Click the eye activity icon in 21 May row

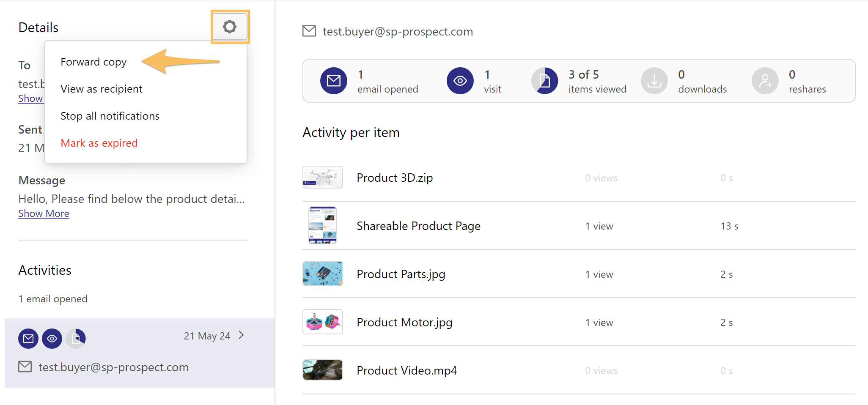(52, 339)
